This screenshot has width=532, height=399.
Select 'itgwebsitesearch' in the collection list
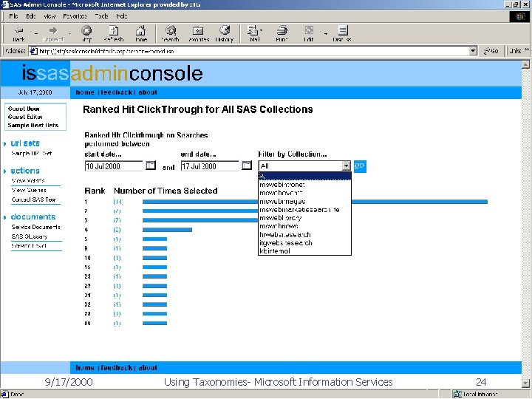click(x=304, y=242)
